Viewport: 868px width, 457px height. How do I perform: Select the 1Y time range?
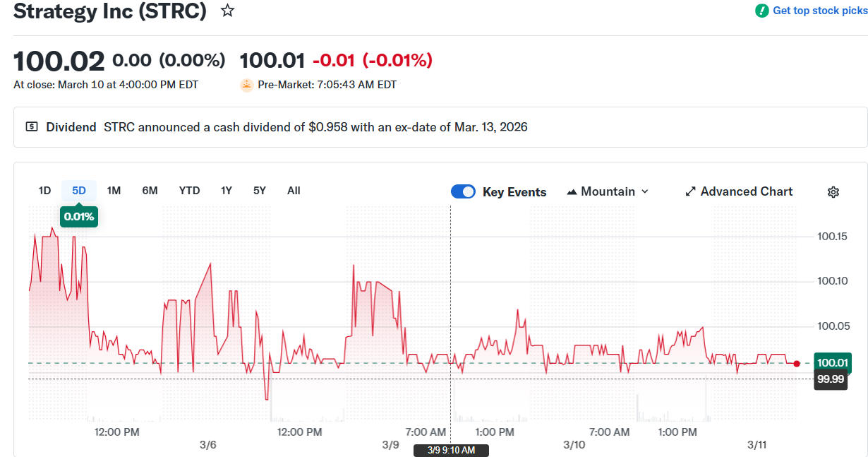pos(226,191)
